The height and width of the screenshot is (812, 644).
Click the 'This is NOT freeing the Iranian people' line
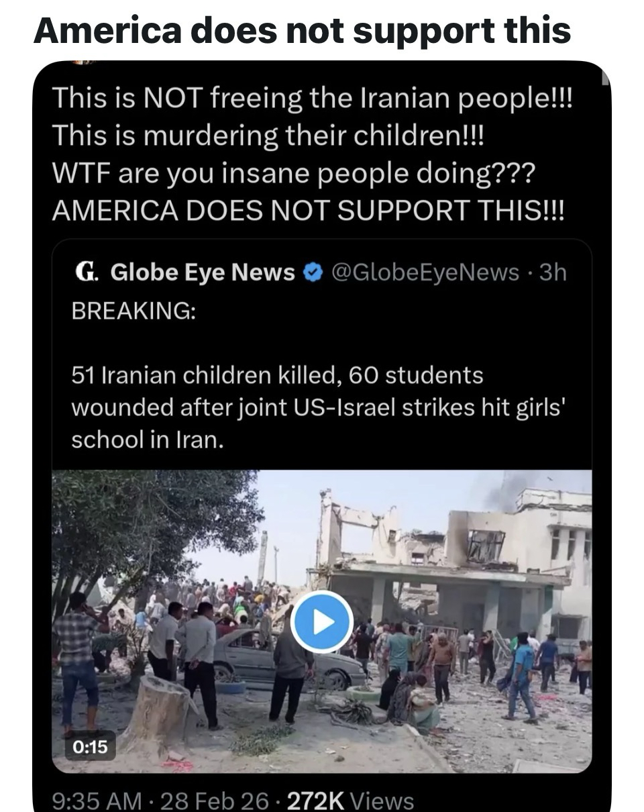pyautogui.click(x=313, y=99)
